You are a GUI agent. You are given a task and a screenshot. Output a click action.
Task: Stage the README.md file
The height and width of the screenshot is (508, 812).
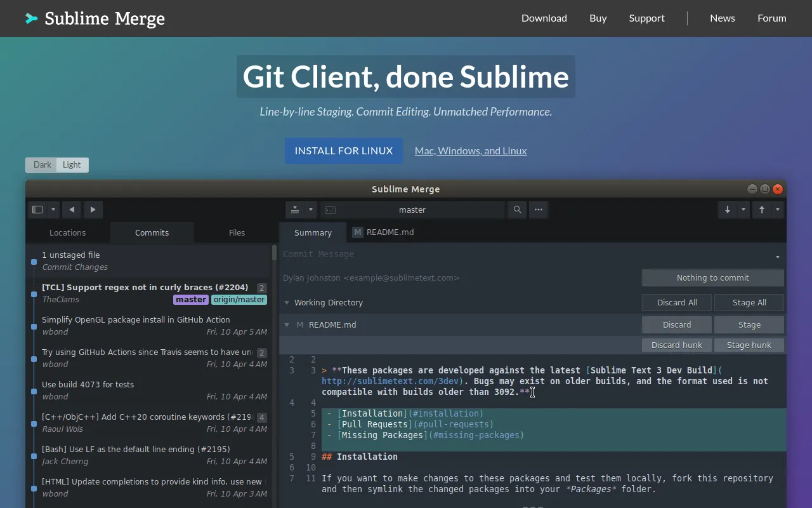point(749,324)
